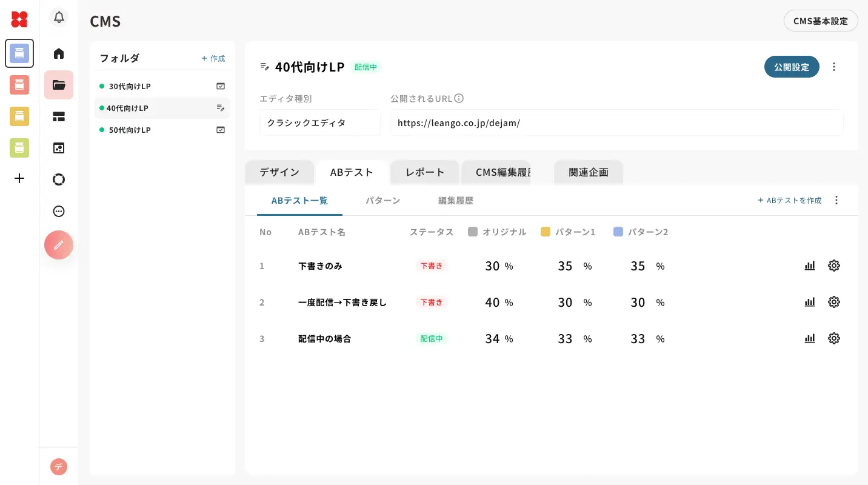The width and height of the screenshot is (868, 485).
Task: Open the home icon in sidebar
Action: pyautogui.click(x=59, y=53)
